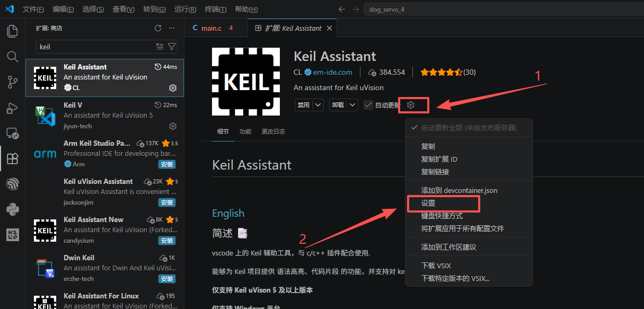
Task: Click the disable extension button
Action: tap(304, 105)
